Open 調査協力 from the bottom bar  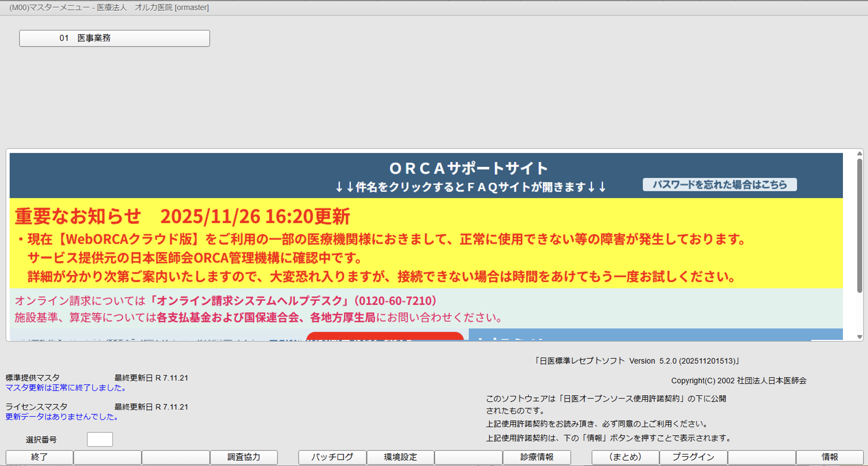244,457
